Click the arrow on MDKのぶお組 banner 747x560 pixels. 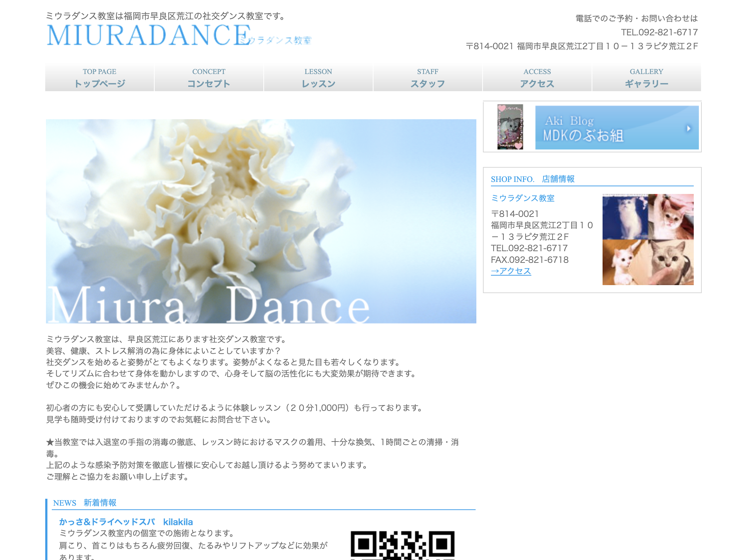click(689, 128)
